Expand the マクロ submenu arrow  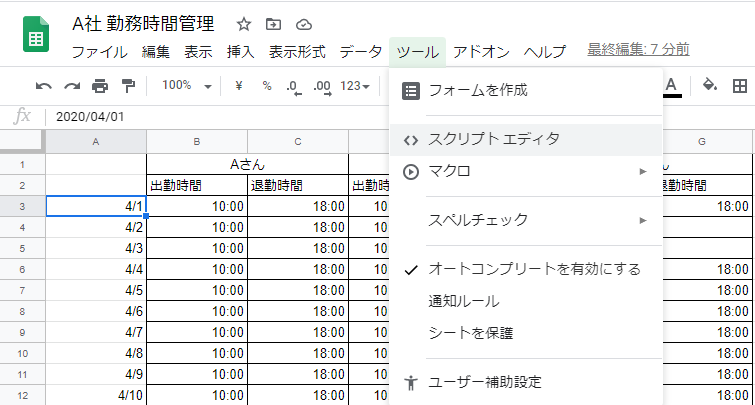pos(643,171)
